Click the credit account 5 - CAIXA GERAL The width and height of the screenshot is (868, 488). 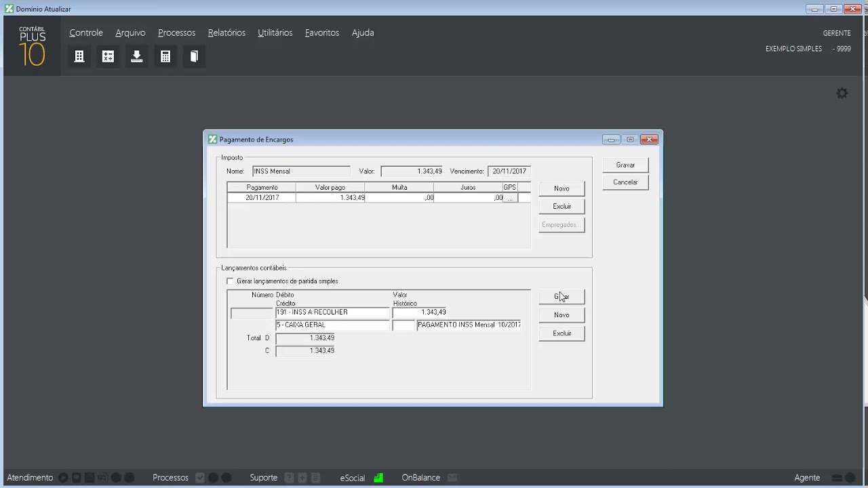[x=332, y=325]
